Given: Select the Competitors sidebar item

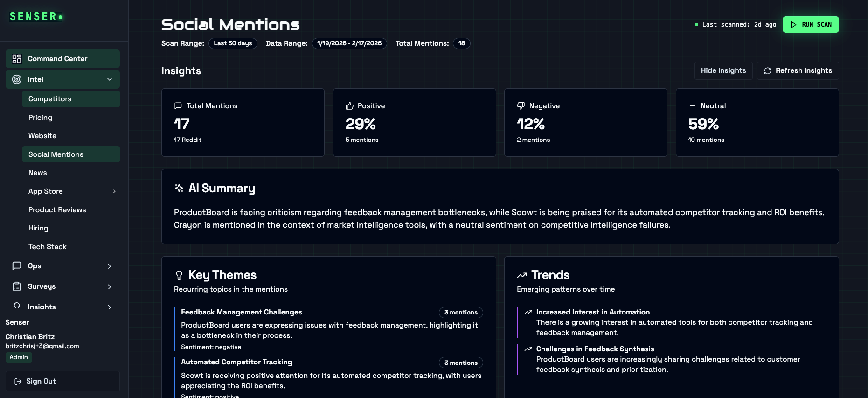Looking at the screenshot, I should tap(50, 99).
